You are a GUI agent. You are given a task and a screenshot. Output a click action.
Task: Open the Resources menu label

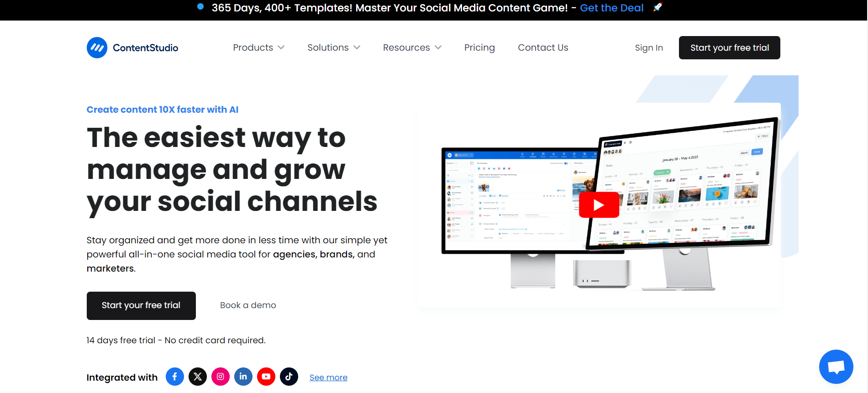406,47
